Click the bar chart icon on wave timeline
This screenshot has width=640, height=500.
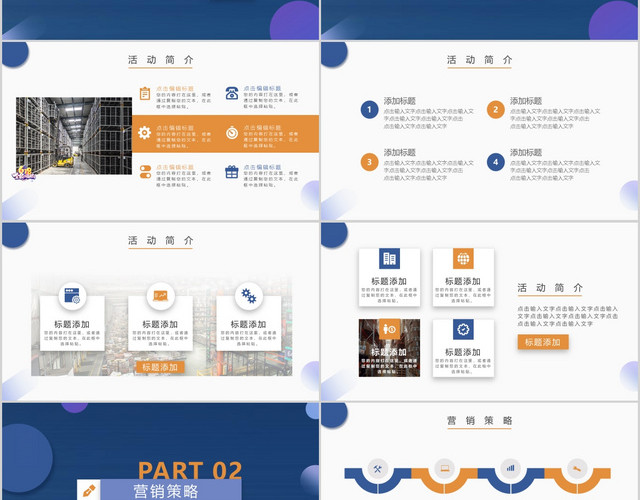[511, 469]
